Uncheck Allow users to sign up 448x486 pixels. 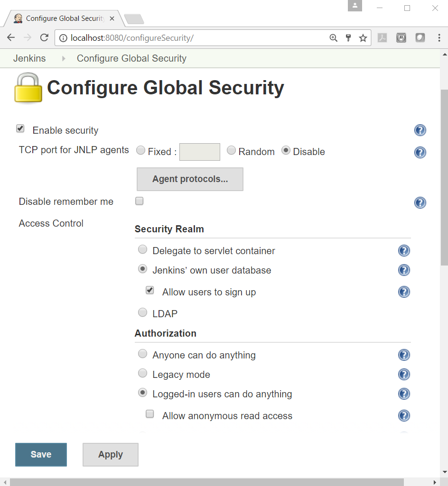(x=150, y=290)
